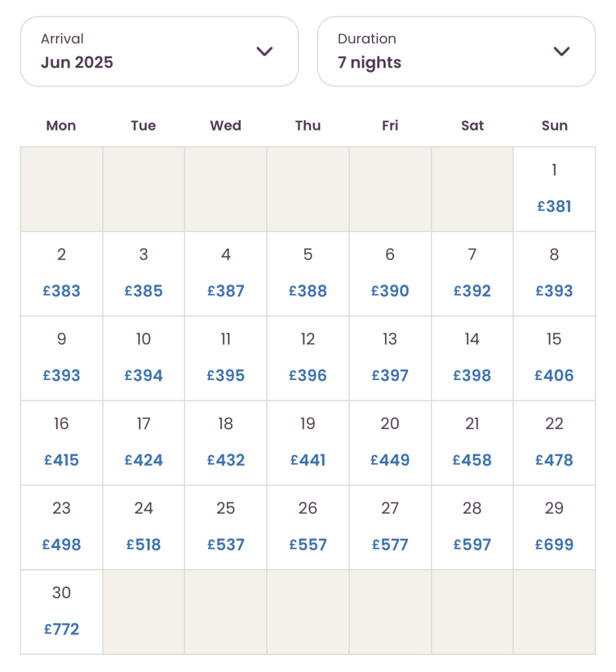616x672 pixels.
Task: Choose June 29 at £699
Action: pyautogui.click(x=554, y=526)
